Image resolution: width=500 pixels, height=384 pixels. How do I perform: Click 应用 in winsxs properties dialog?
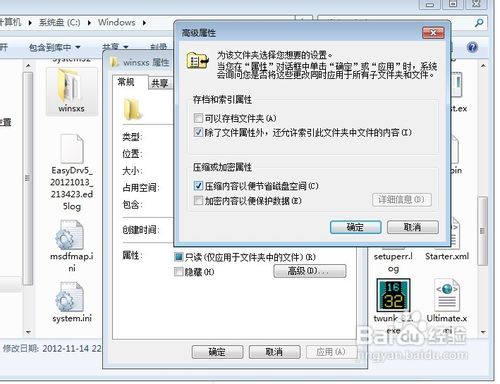[x=331, y=352]
